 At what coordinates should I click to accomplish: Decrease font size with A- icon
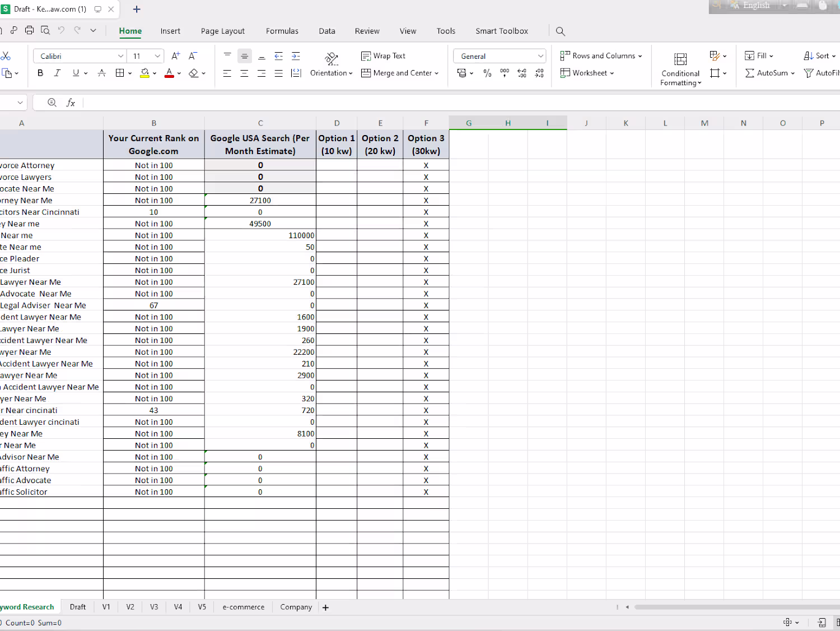point(193,56)
